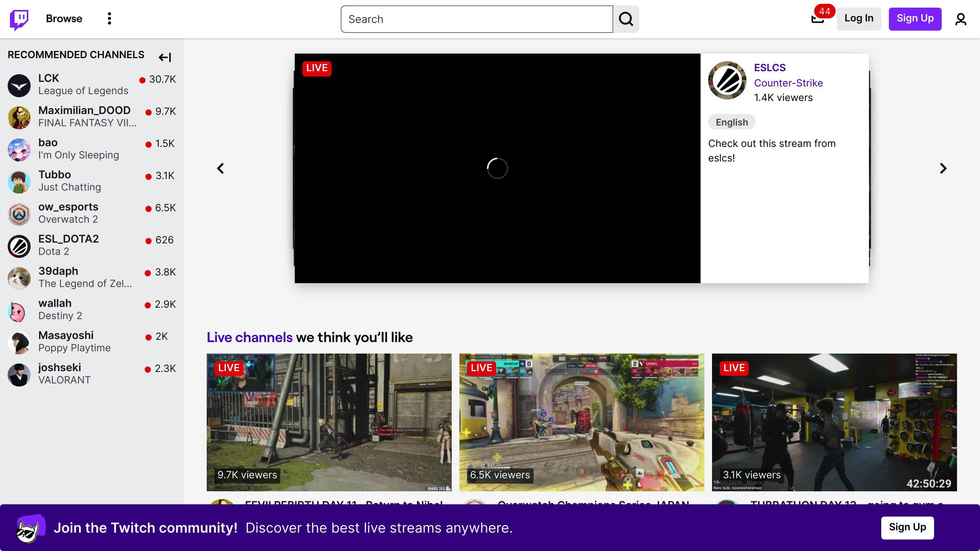
Task: Click the stream loading spinner area
Action: coord(497,168)
